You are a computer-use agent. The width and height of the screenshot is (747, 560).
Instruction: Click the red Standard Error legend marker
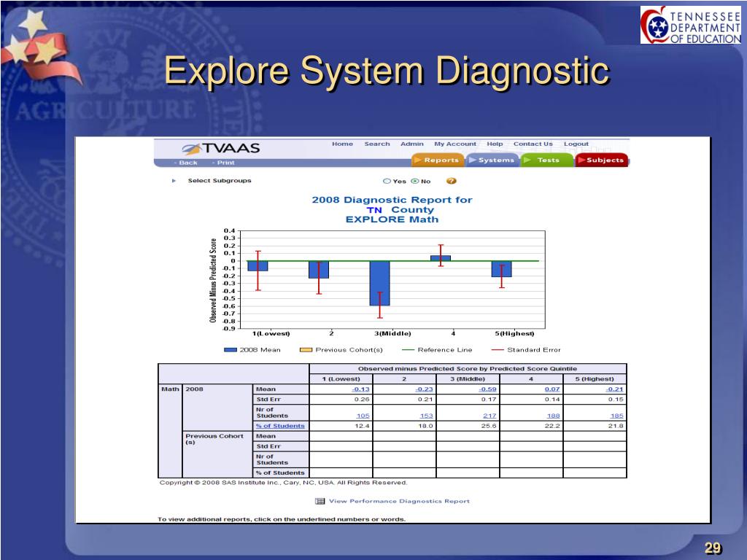[498, 350]
